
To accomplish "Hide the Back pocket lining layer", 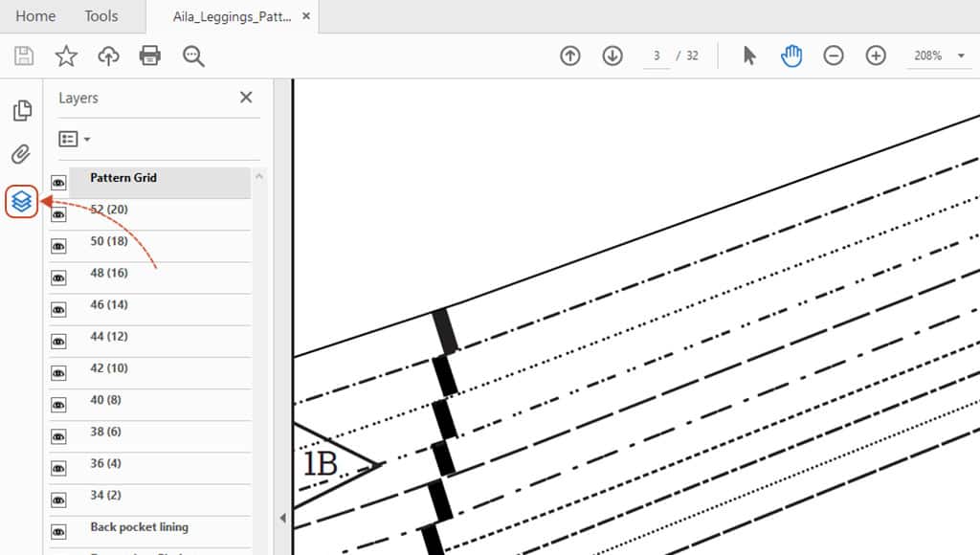I will pos(58,532).
